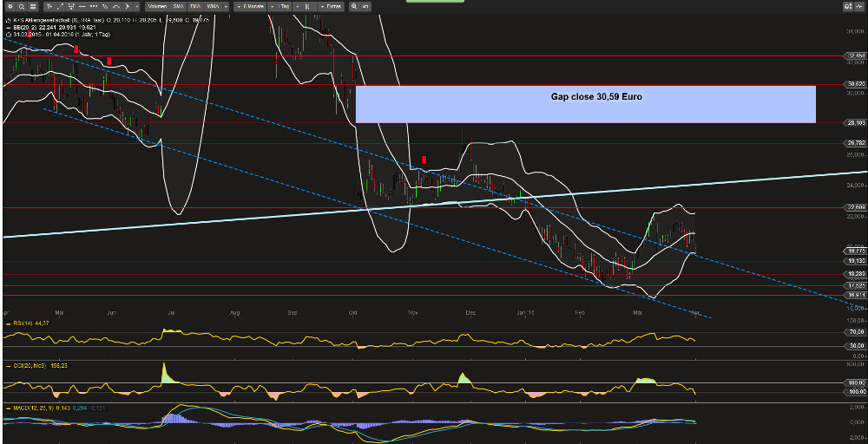The image size is (868, 444).
Task: Select the horizontal line drawing tool
Action: tap(82, 7)
